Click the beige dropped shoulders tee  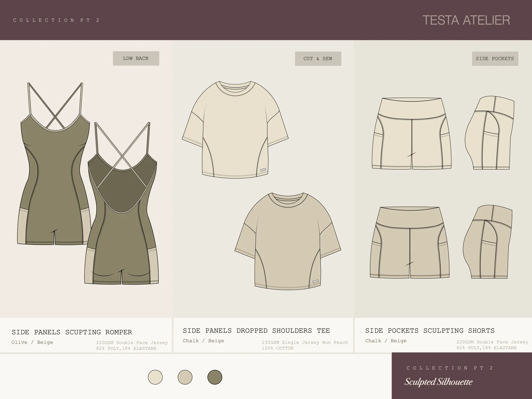[288, 241]
